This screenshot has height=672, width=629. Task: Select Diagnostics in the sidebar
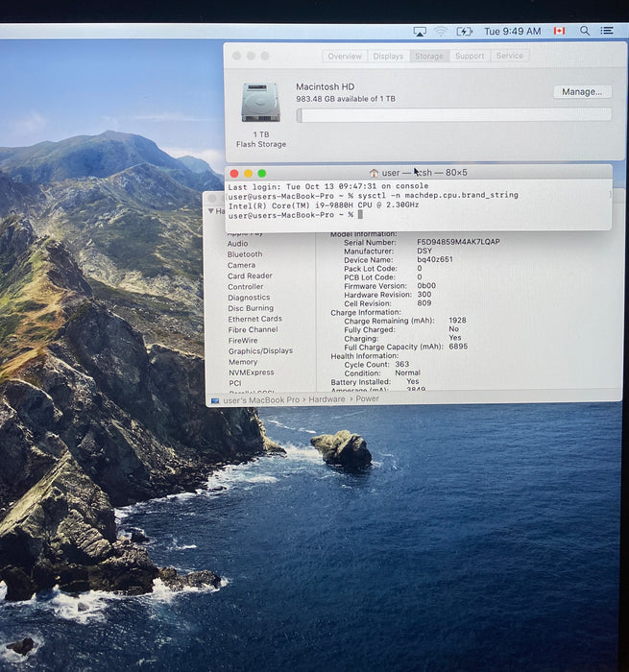tap(249, 298)
